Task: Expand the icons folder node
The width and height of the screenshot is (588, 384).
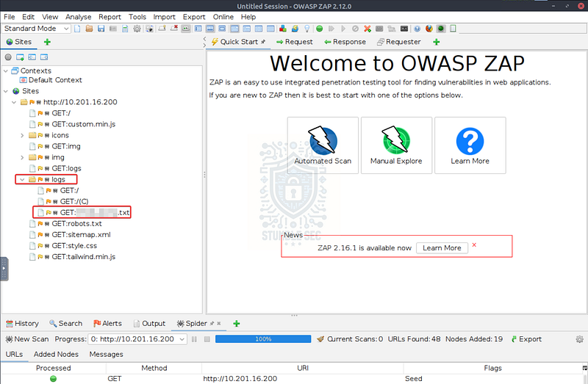Action: (x=22, y=135)
